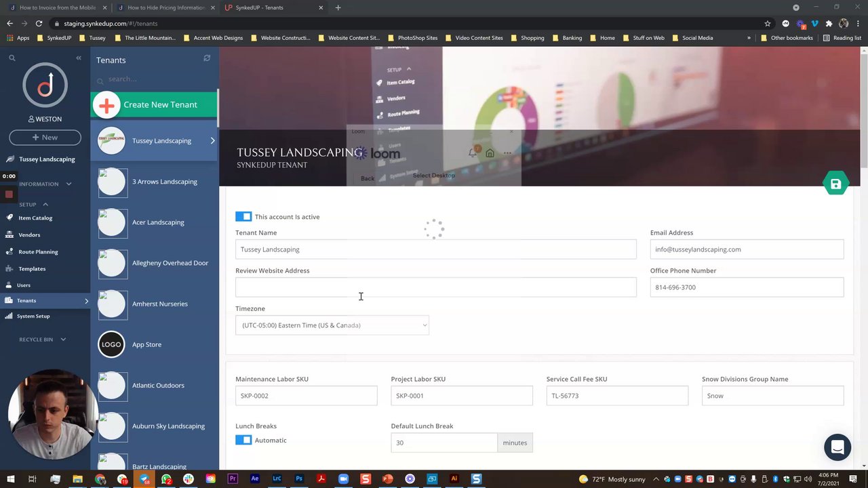Click the Project Labor SKU field

coord(462,396)
